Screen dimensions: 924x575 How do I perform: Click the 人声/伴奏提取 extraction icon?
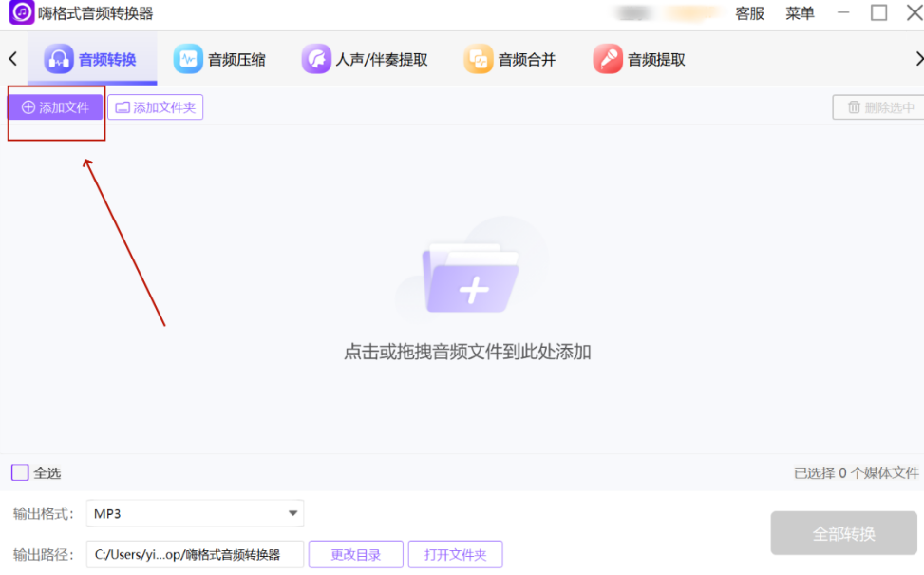[x=316, y=58]
